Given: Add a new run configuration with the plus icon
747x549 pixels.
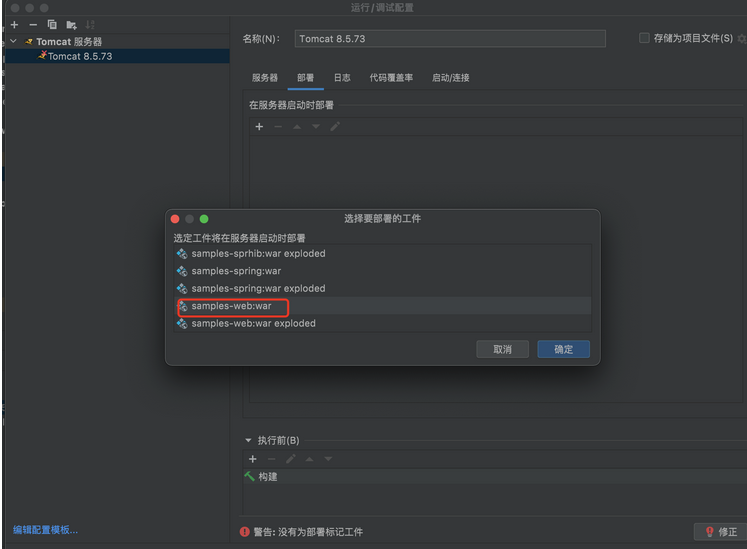Looking at the screenshot, I should [14, 25].
